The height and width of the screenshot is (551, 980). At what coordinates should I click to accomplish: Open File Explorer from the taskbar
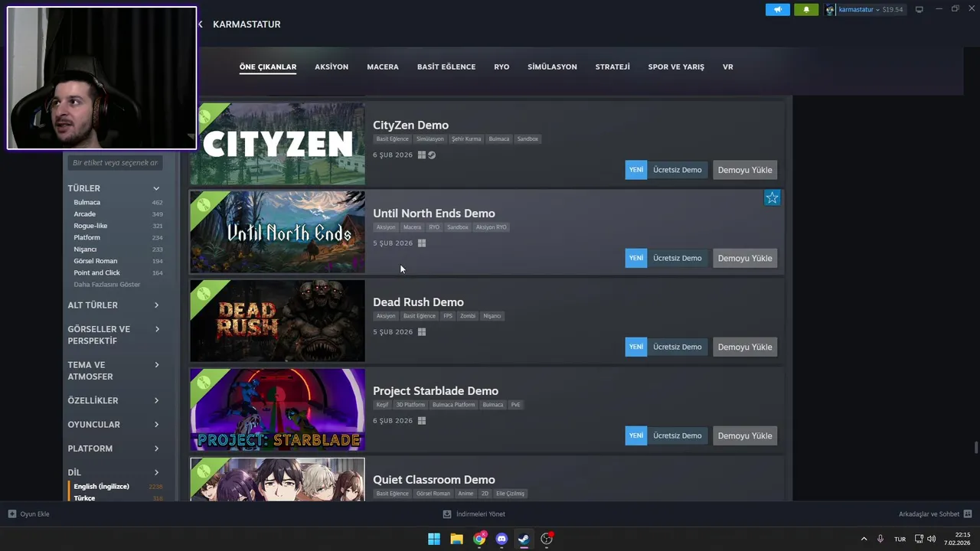click(456, 539)
